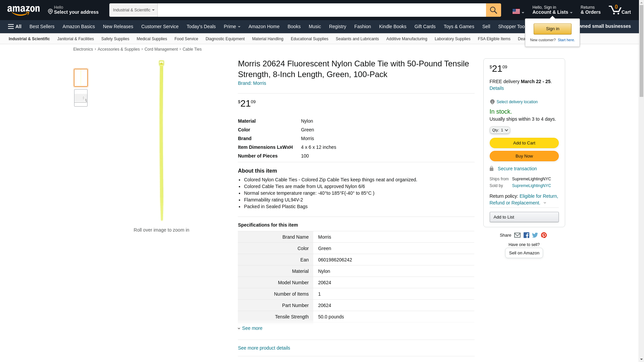
Task: Open the Qty quantity dropdown
Action: point(499,130)
